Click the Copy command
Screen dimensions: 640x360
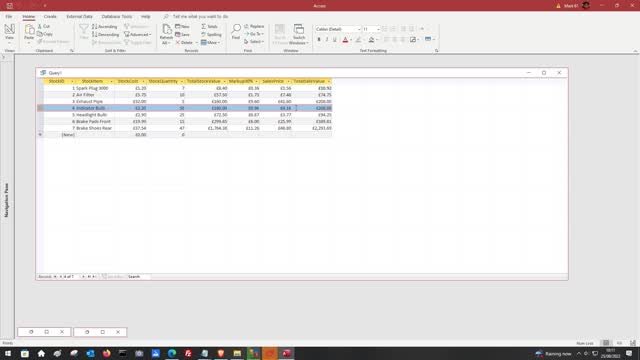45,34
